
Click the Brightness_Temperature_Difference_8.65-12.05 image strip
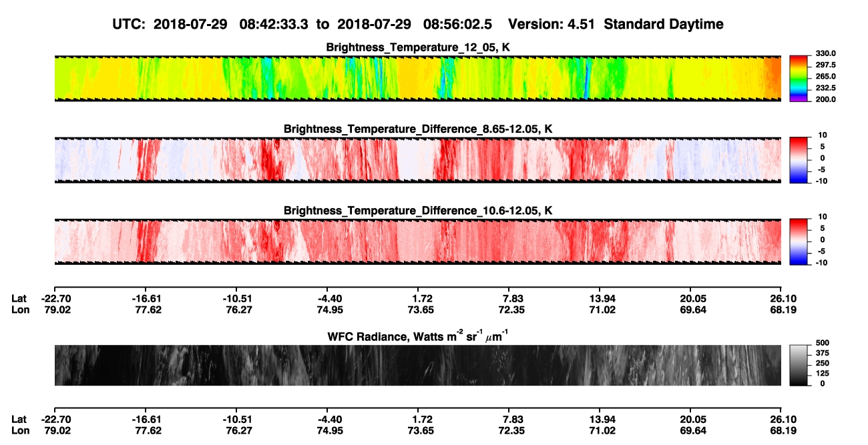[417, 160]
